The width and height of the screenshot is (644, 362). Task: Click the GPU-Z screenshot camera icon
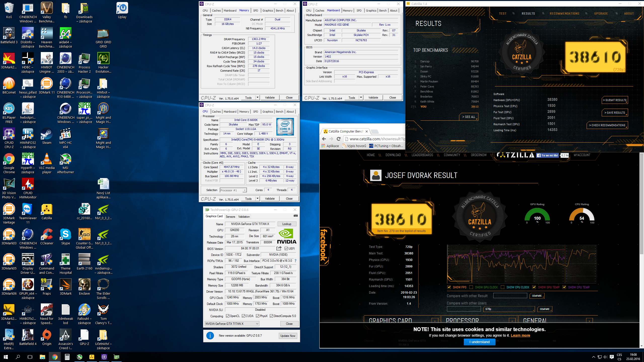click(x=295, y=216)
